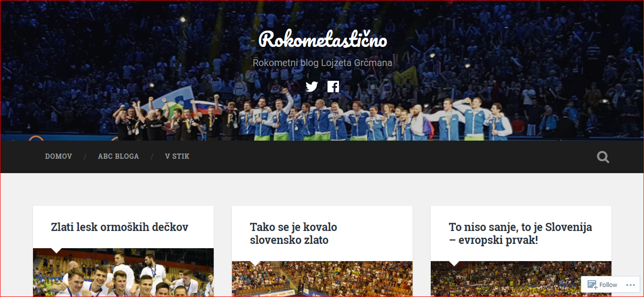Click the header team celebration photo
The image size is (644, 297).
click(322, 70)
